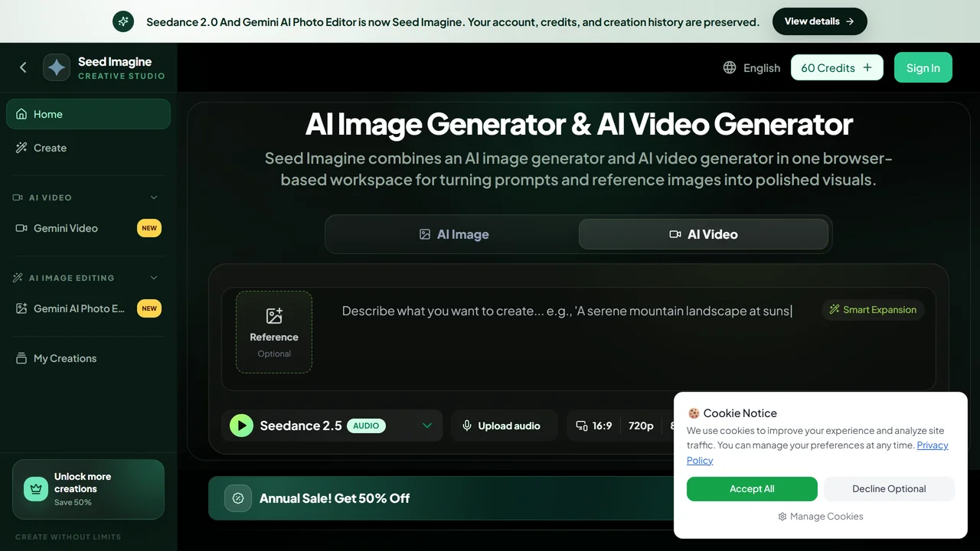Viewport: 980px width, 551px height.
Task: Click the Reference image-plus icon
Action: pos(274,315)
